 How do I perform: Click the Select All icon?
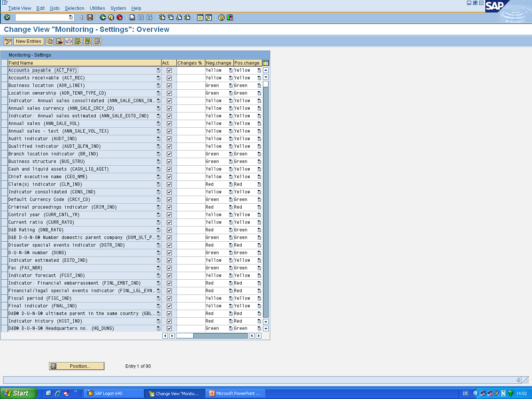(x=78, y=41)
